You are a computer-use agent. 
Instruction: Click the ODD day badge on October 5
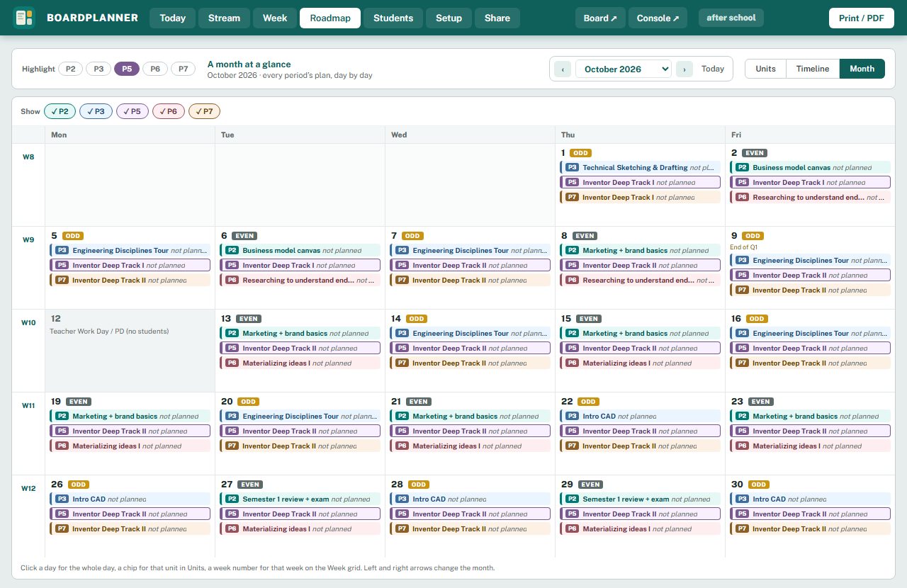click(73, 236)
